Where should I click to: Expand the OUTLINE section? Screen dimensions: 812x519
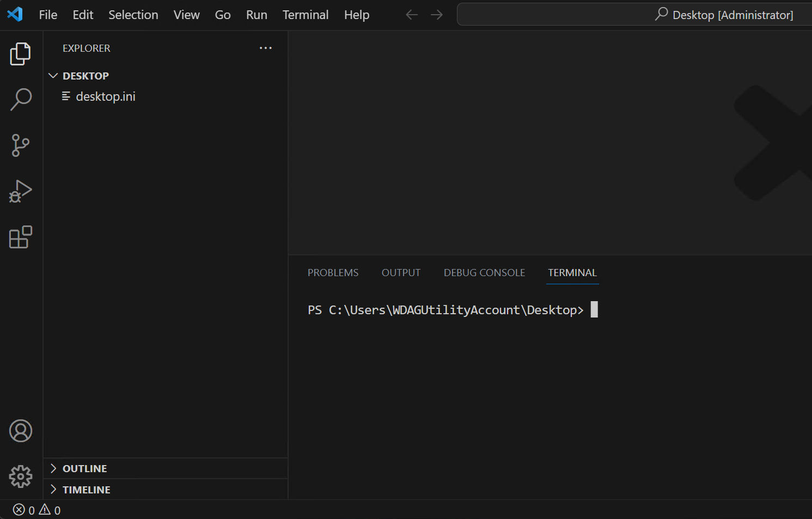coord(84,468)
